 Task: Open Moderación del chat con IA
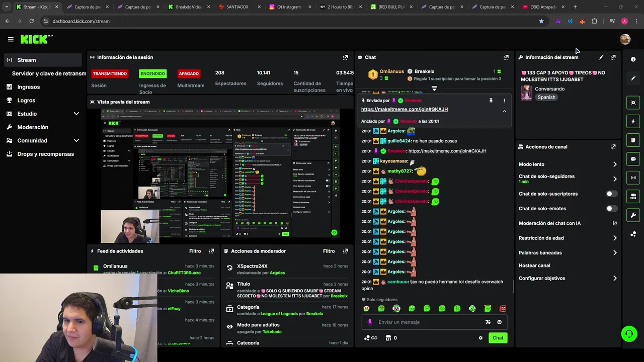pos(568,223)
